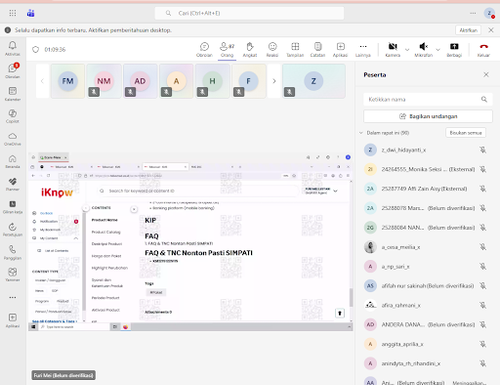Raise hand with Angkat button
Image resolution: width=500 pixels, height=385 pixels.
250,49
